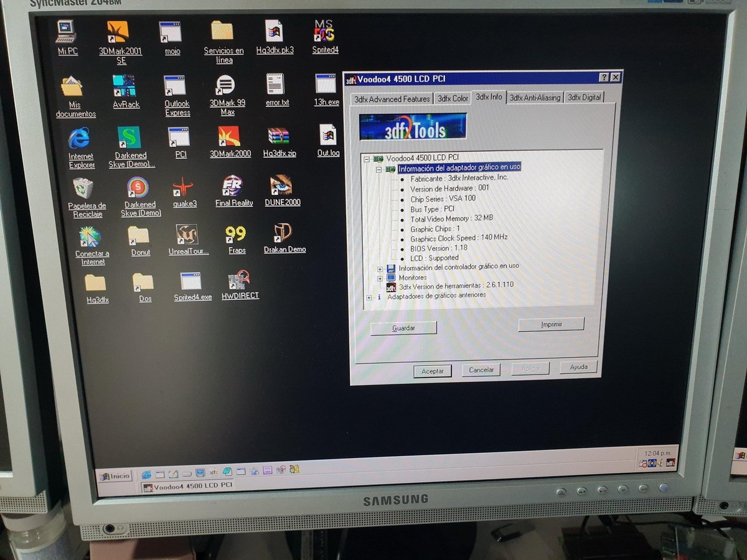
Task: Expand the Monitores tree node
Action: tap(380, 278)
